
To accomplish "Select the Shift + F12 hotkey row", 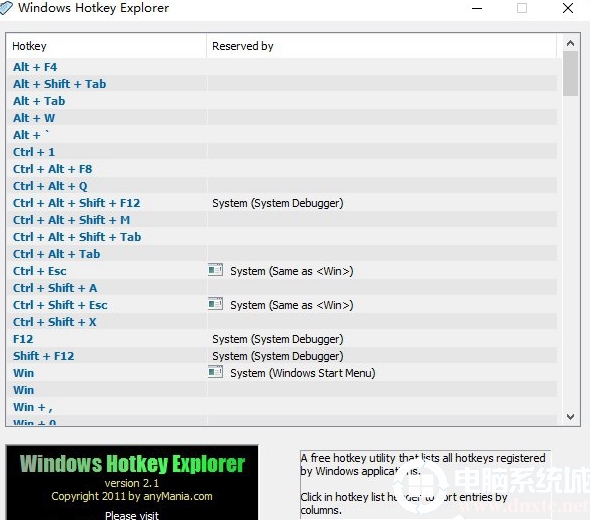I will (281, 356).
